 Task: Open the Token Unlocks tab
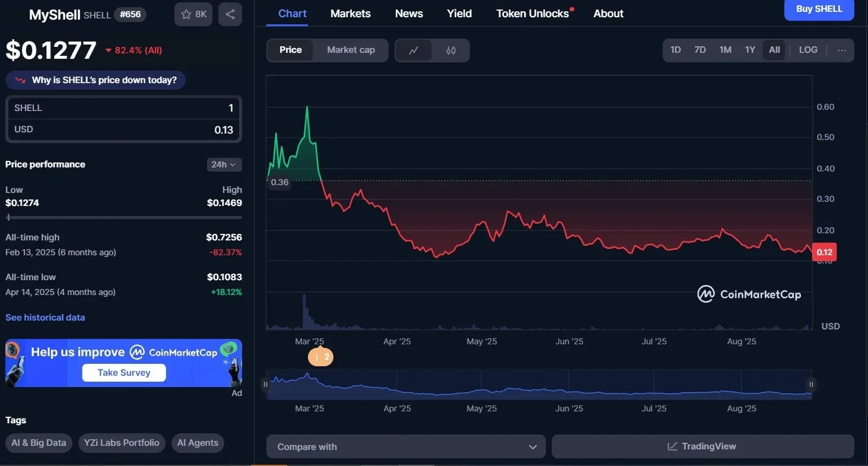[533, 14]
